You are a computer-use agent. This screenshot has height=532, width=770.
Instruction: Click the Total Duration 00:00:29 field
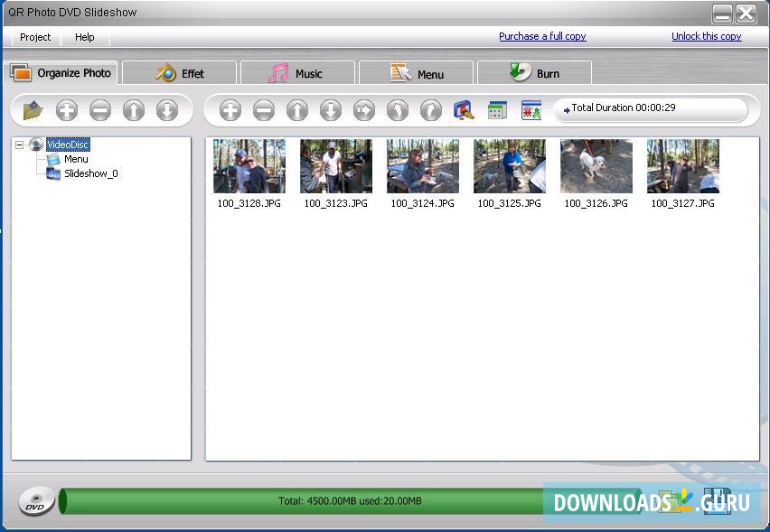click(652, 109)
